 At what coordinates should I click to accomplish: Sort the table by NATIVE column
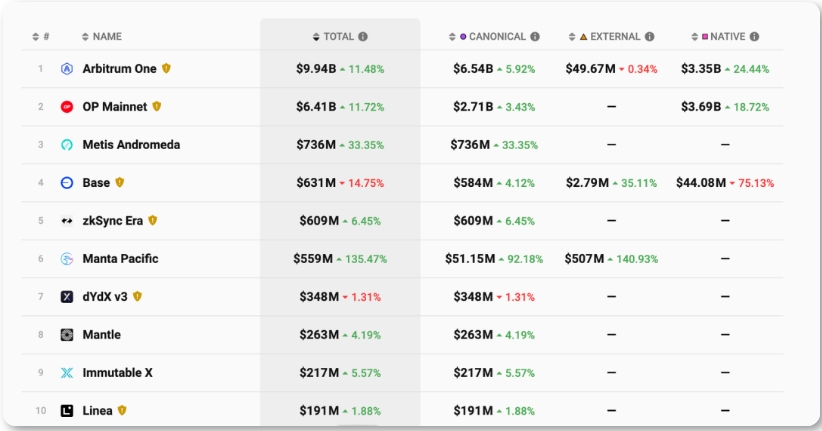[x=718, y=37]
